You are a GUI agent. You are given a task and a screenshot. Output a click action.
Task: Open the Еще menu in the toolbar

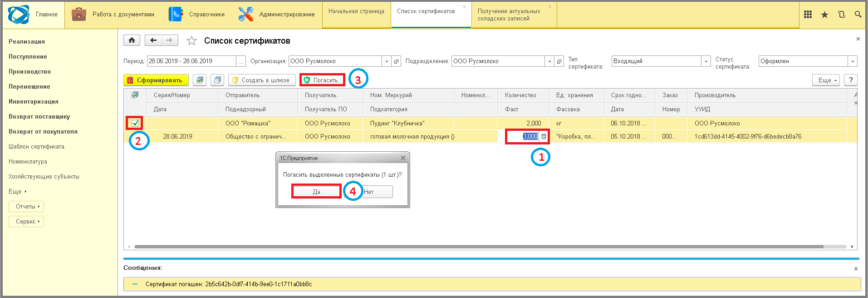coord(826,80)
